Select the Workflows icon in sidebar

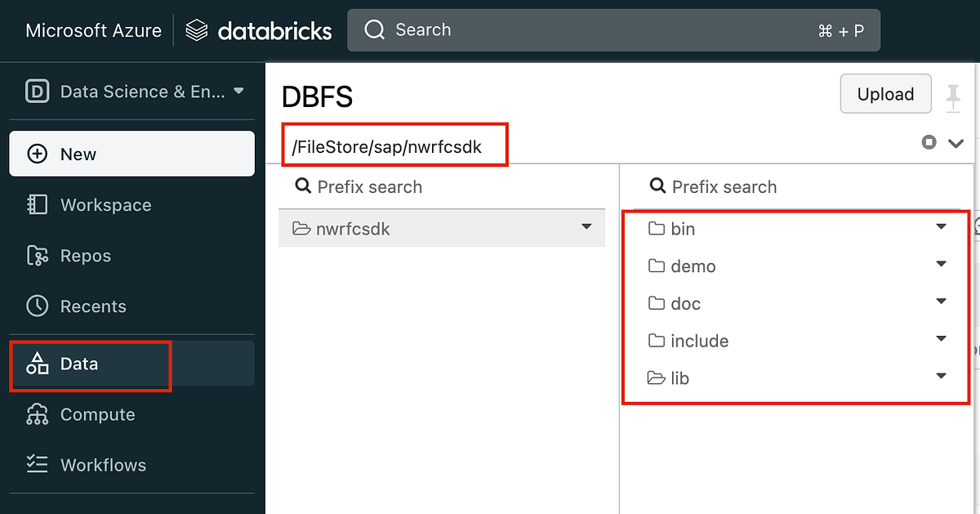(37, 464)
